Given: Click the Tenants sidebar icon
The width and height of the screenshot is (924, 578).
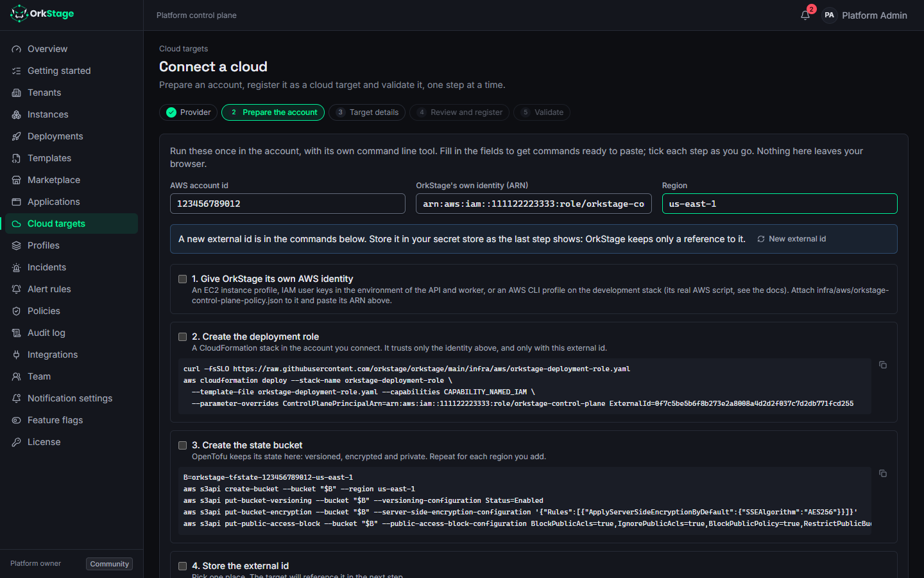Looking at the screenshot, I should (x=17, y=92).
